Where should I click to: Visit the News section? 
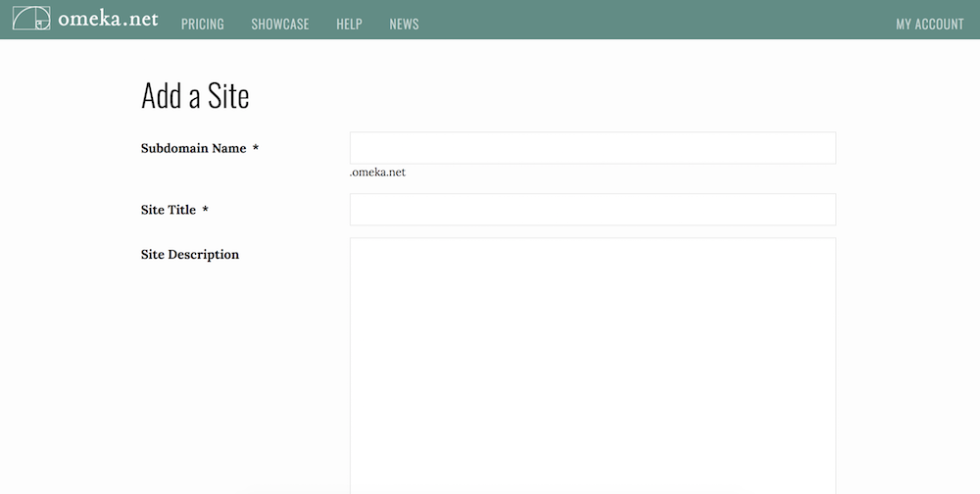pyautogui.click(x=404, y=24)
